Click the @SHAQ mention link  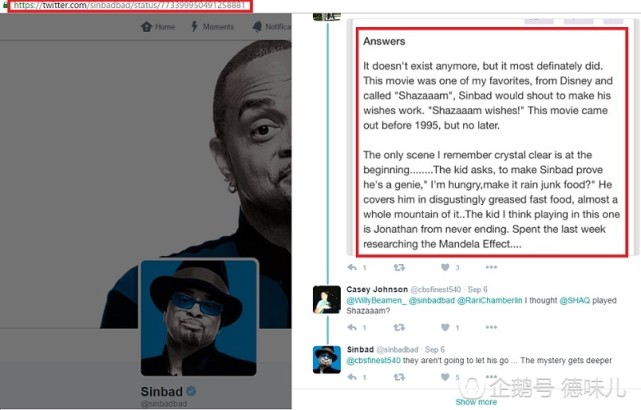[x=574, y=300]
